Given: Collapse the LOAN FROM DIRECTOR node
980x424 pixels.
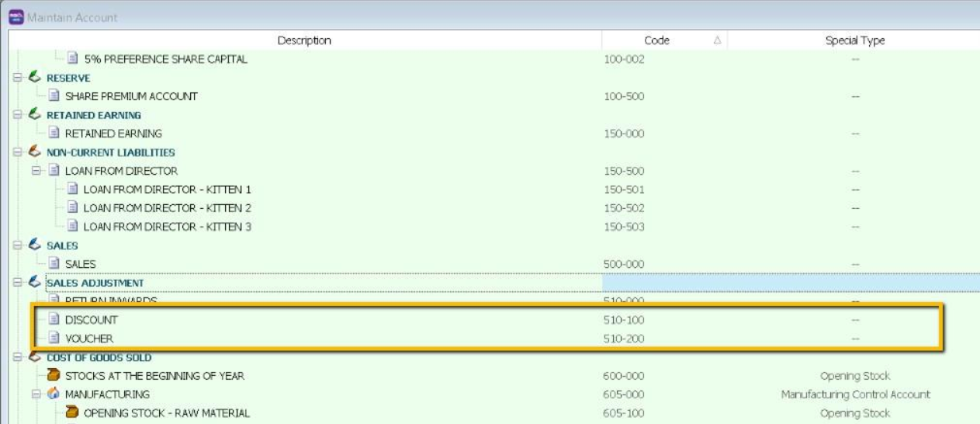Looking at the screenshot, I should [x=36, y=171].
